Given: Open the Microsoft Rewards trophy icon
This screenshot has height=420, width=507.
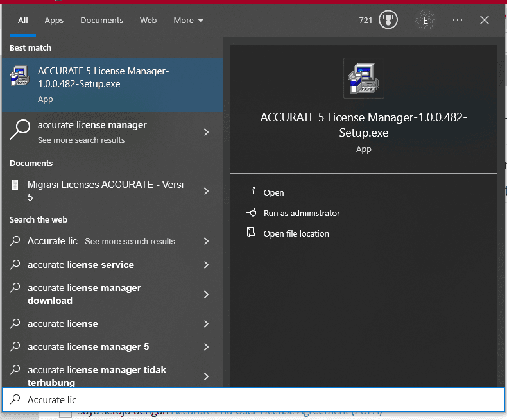Looking at the screenshot, I should (388, 20).
